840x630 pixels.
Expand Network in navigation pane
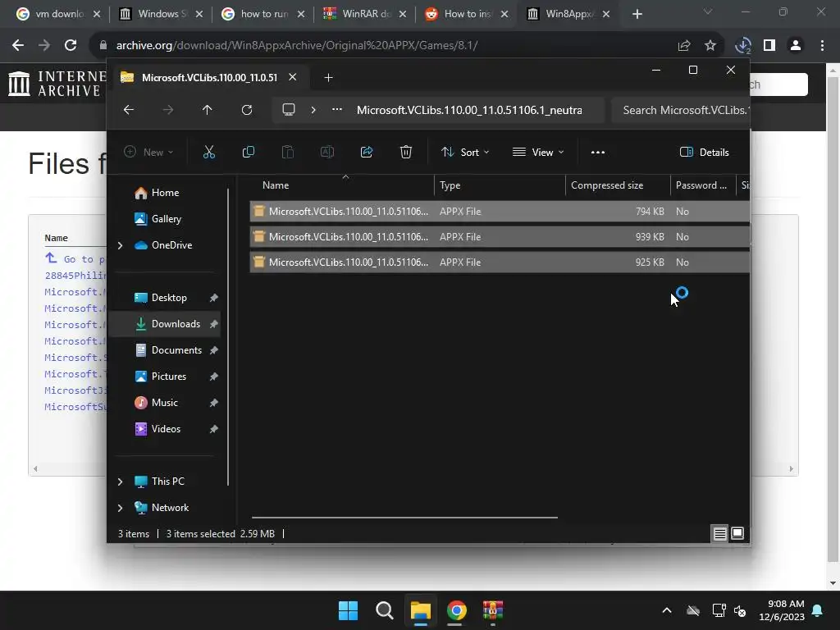[x=120, y=508]
